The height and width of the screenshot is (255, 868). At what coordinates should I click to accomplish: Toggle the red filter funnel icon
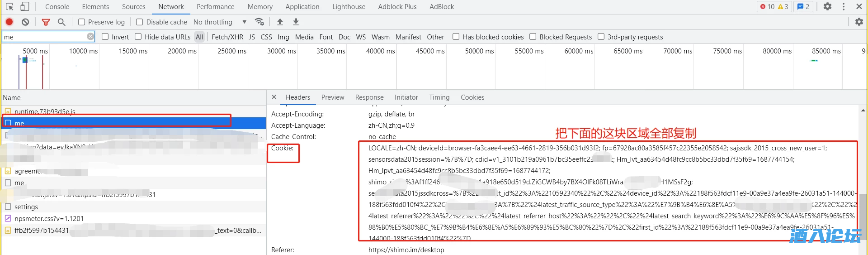pyautogui.click(x=46, y=22)
